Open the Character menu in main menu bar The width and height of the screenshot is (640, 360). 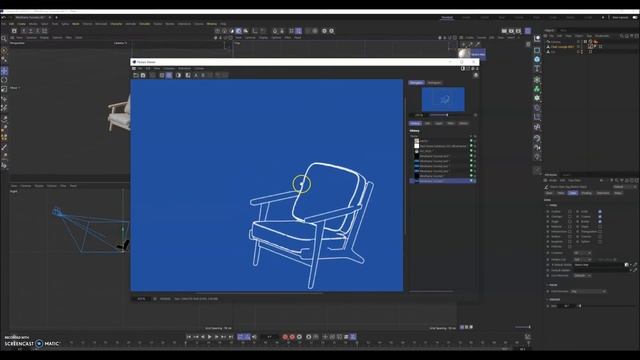click(x=116, y=24)
